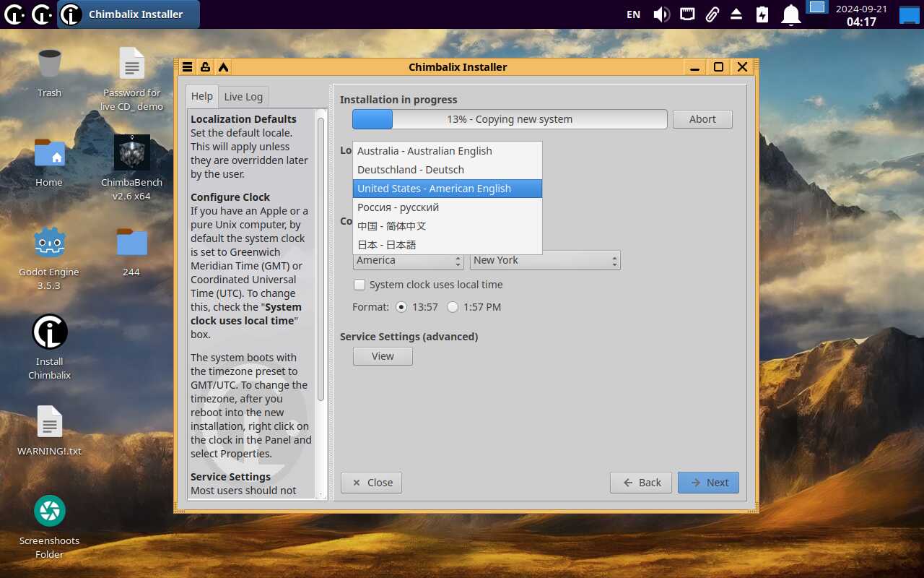Click the EN keyboard layout indicator
This screenshot has width=924, height=578.
pos(633,14)
